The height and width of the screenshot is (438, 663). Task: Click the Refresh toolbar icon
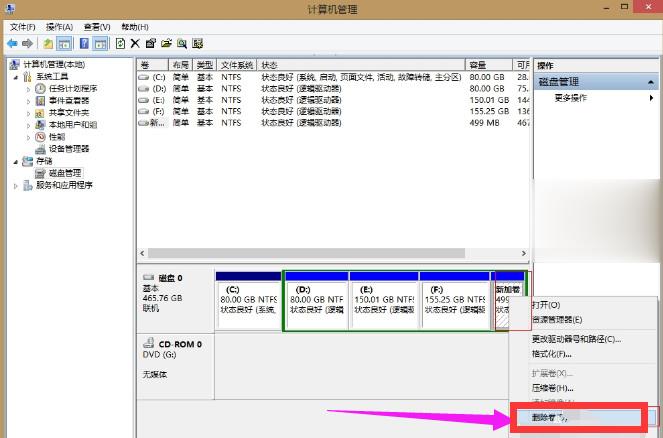click(x=120, y=44)
